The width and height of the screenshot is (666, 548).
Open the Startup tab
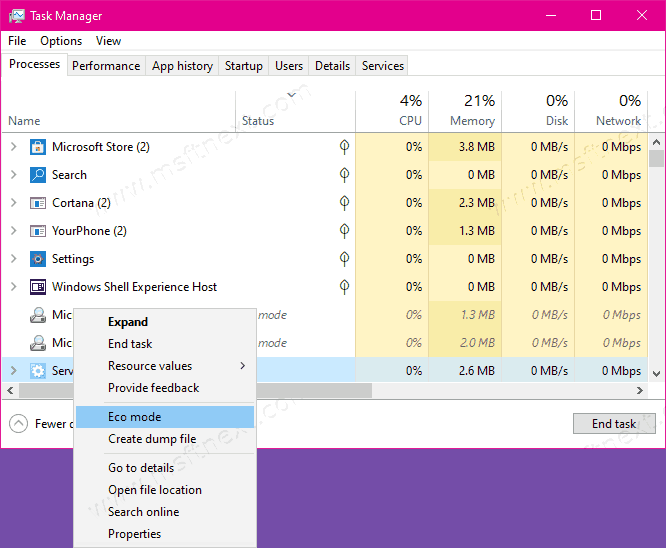click(244, 66)
